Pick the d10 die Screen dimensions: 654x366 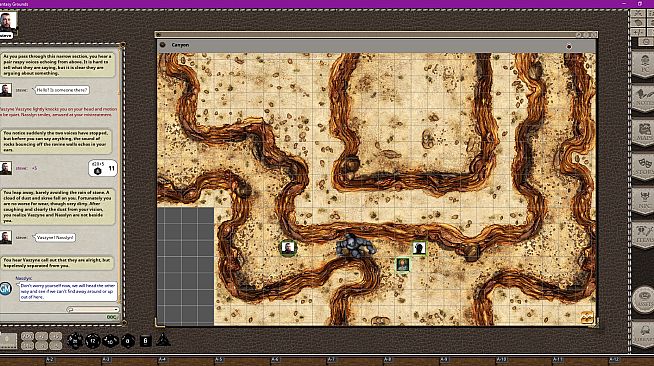pyautogui.click(x=110, y=341)
